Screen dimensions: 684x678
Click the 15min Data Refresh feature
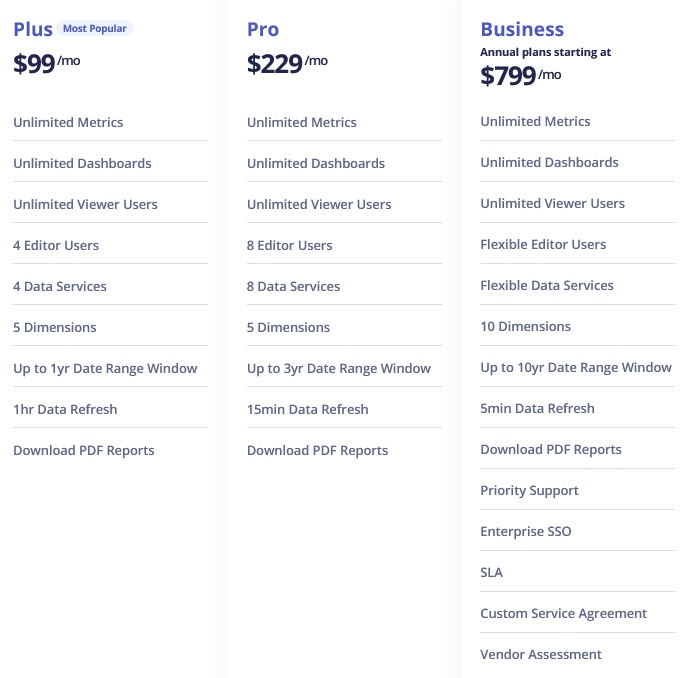pyautogui.click(x=307, y=409)
